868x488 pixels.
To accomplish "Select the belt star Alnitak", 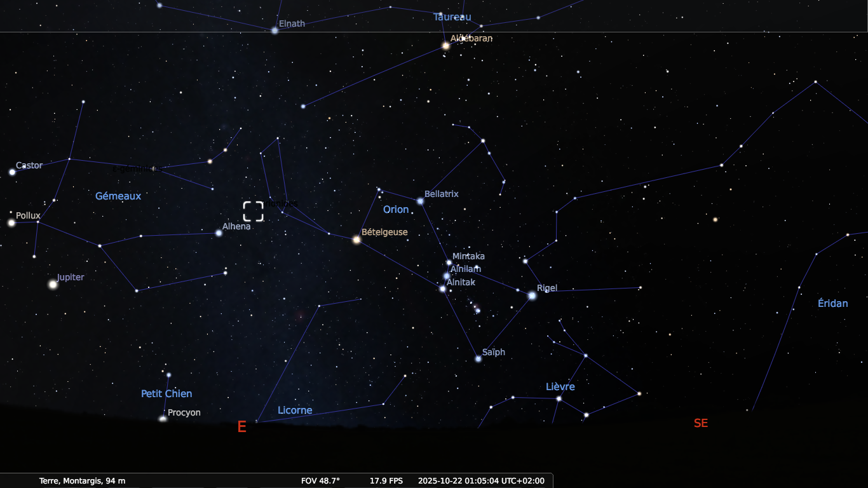I will coord(442,288).
